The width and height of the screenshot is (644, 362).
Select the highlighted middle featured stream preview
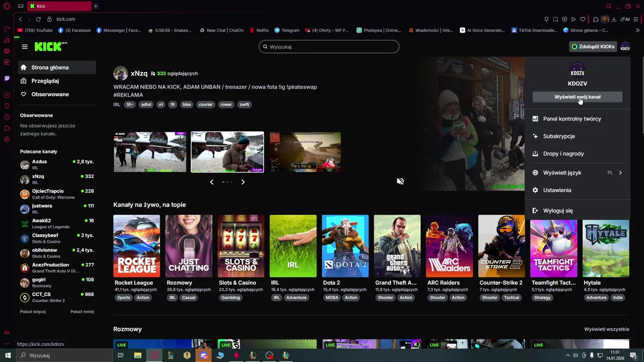point(227,152)
